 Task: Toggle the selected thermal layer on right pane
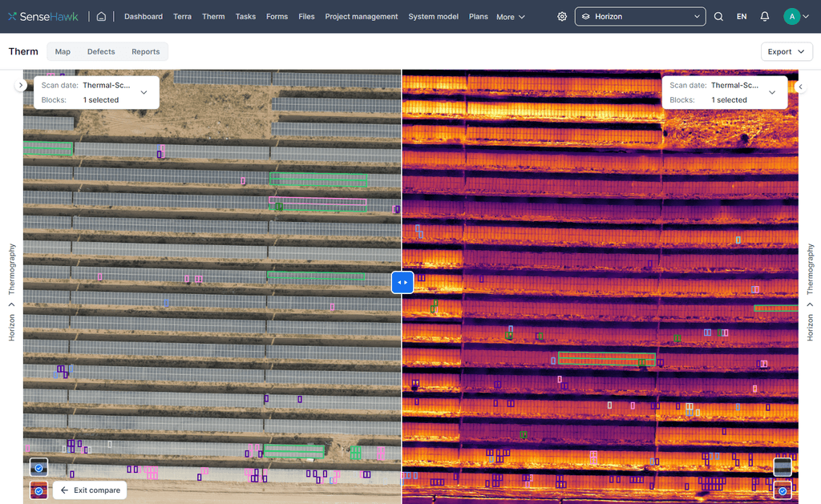782,490
